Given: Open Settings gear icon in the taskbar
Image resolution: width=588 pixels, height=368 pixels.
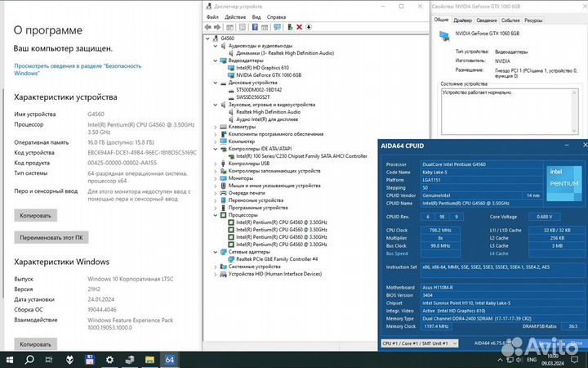Looking at the screenshot, I should [x=109, y=360].
